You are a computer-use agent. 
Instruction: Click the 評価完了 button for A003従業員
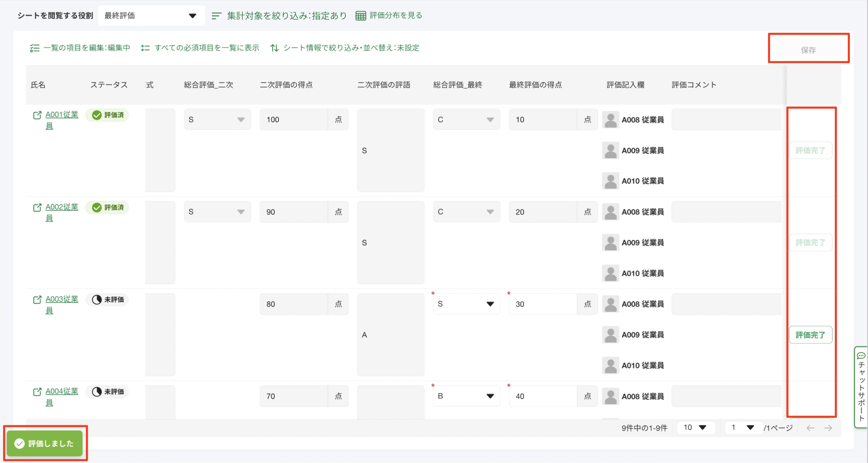click(x=810, y=335)
